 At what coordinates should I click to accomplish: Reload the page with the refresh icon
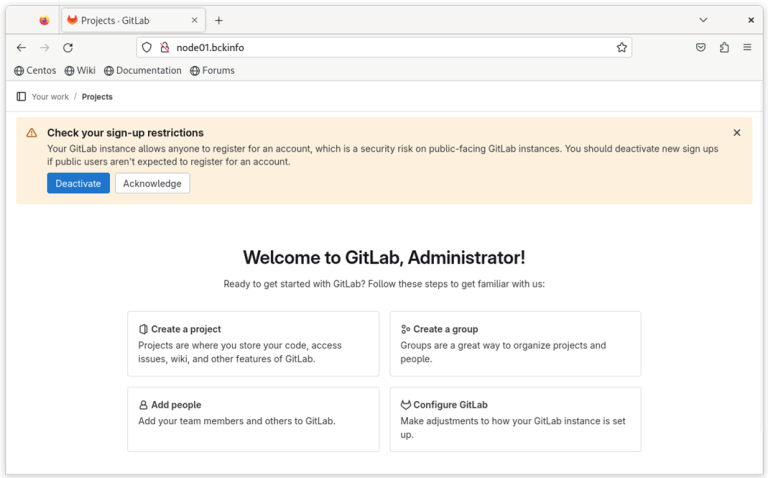coord(68,48)
